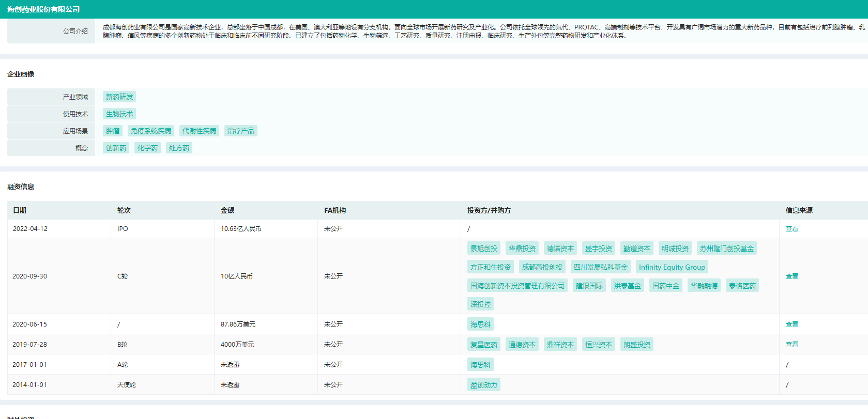Click the 免疫系统疾病 tag

[x=150, y=131]
